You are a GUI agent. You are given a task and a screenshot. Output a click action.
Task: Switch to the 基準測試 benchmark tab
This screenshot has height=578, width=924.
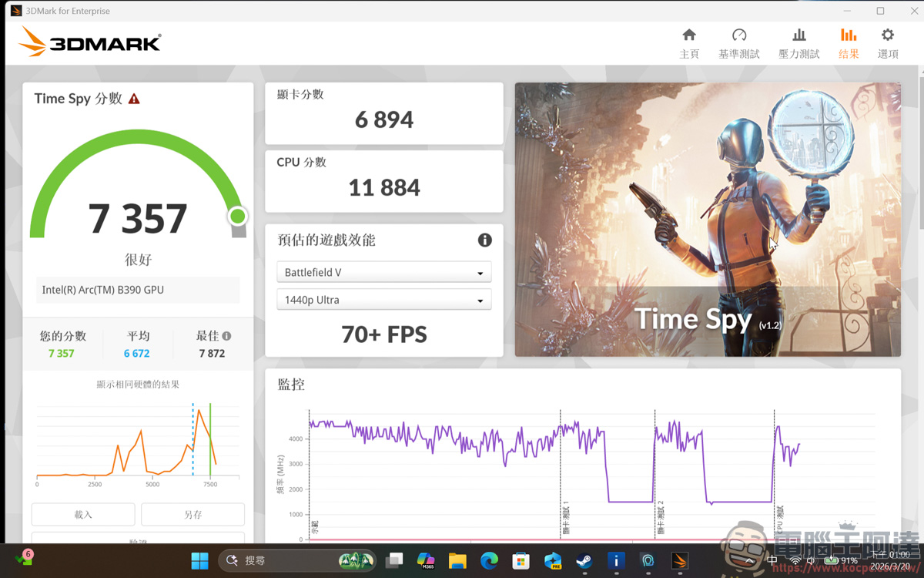click(x=738, y=42)
